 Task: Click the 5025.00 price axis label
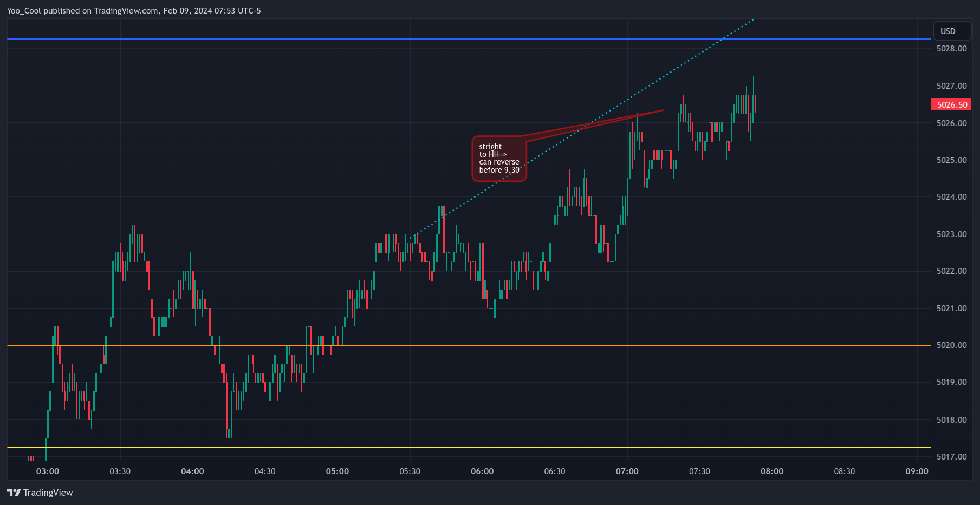pyautogui.click(x=952, y=160)
